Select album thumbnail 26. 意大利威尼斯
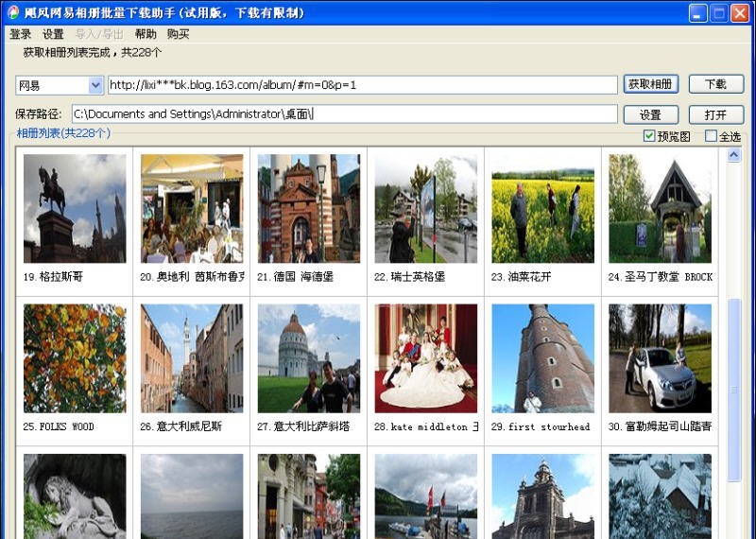The height and width of the screenshot is (539, 756). [192, 358]
